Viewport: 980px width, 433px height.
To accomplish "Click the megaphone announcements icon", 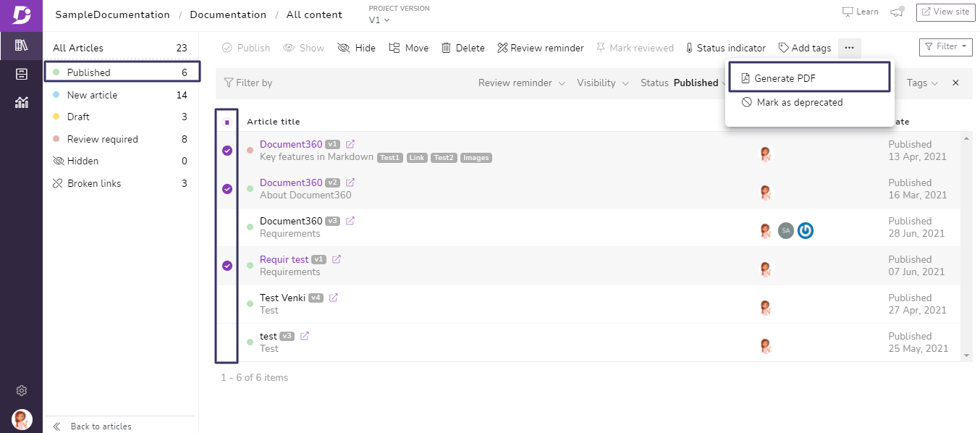I will [x=897, y=12].
